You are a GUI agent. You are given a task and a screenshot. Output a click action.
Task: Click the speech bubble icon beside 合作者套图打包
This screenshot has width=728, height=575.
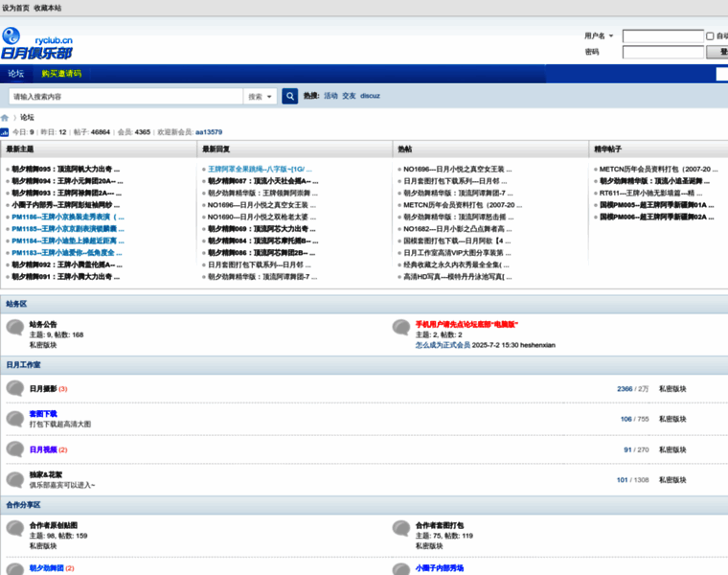point(401,529)
